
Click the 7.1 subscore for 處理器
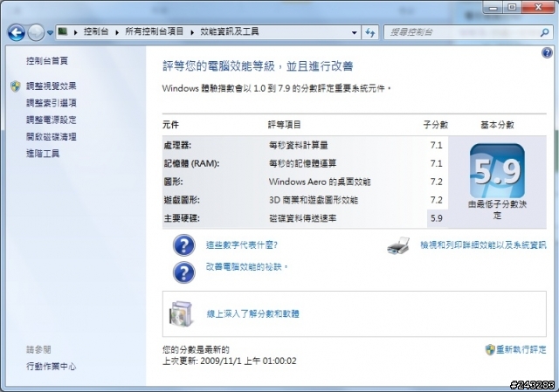437,146
